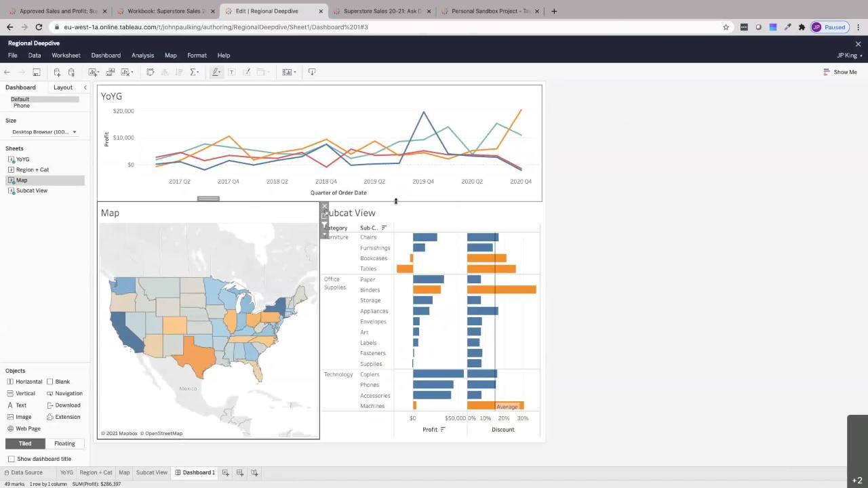
Task: Open the Subcat View bottom sheet tab
Action: coord(152,472)
